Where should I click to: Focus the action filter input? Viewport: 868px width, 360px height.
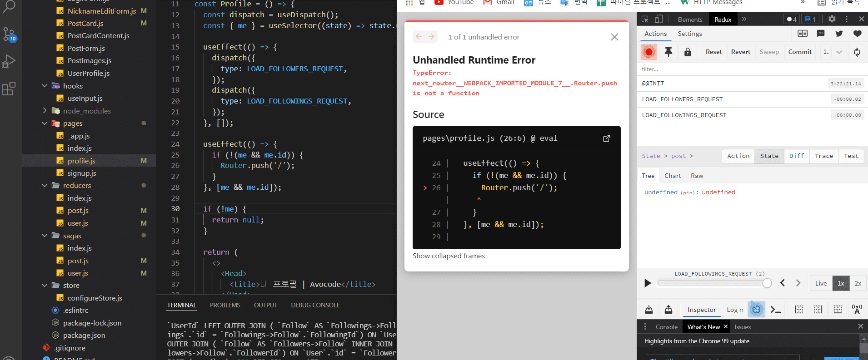tap(752, 69)
